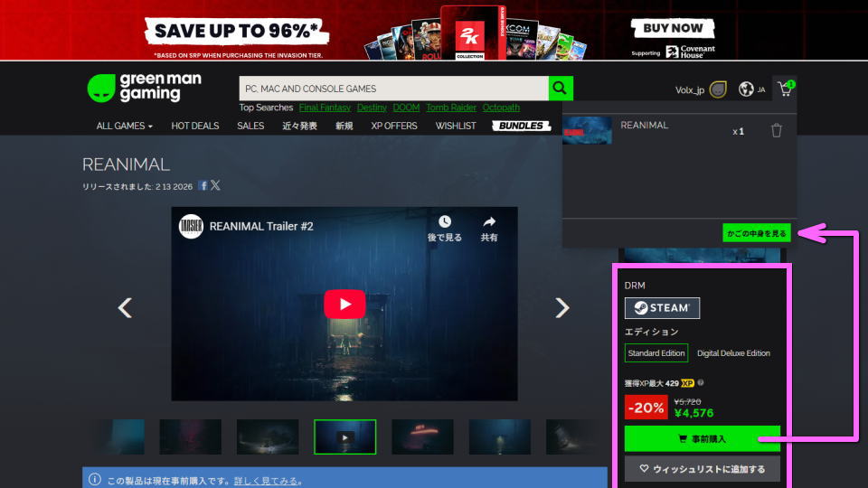
Task: Click the XP help question mark icon
Action: tap(701, 383)
